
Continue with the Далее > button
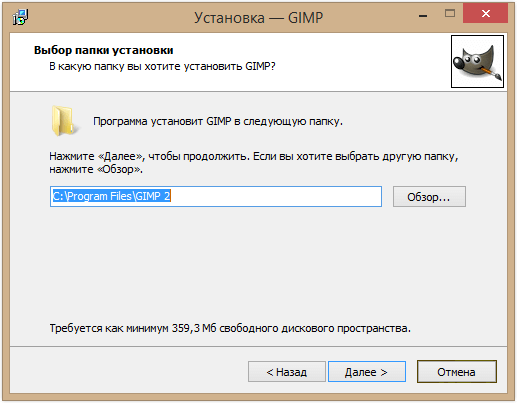click(367, 372)
